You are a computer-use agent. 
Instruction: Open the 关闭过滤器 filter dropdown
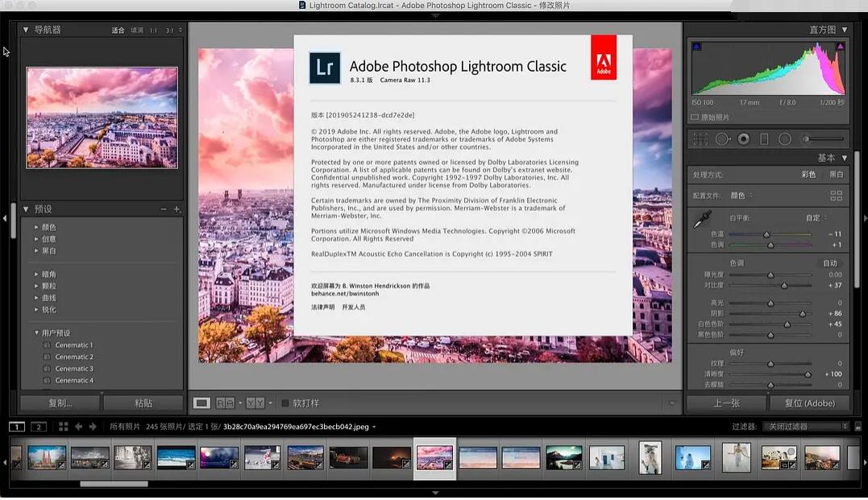tap(805, 427)
